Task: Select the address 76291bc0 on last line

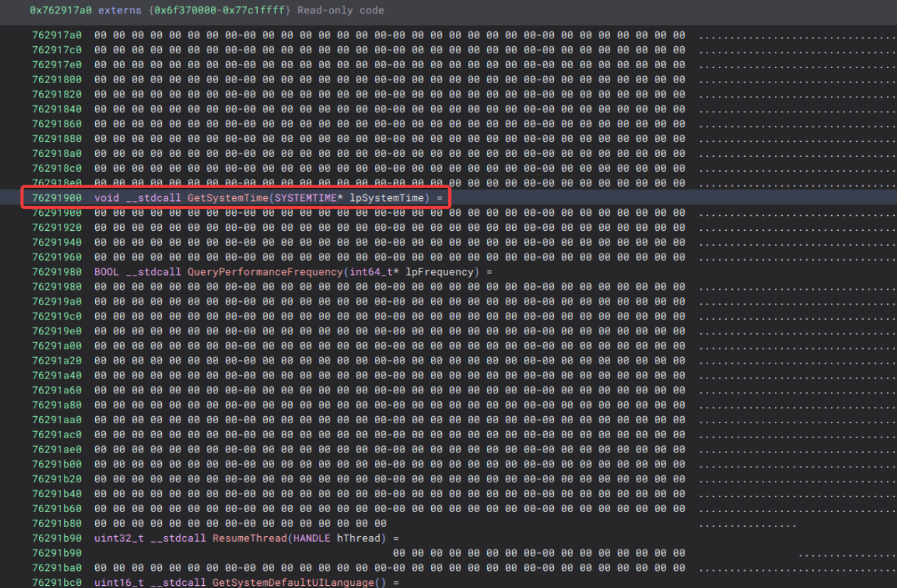Action: (x=57, y=582)
